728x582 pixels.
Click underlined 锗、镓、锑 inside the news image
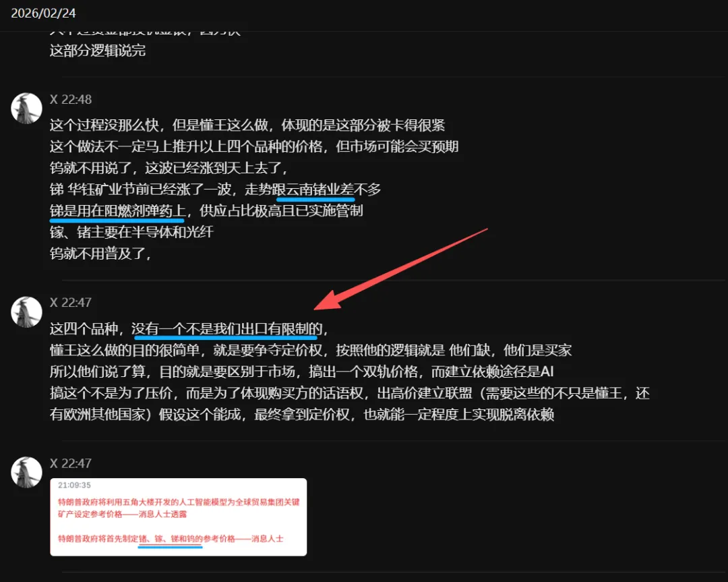point(170,539)
